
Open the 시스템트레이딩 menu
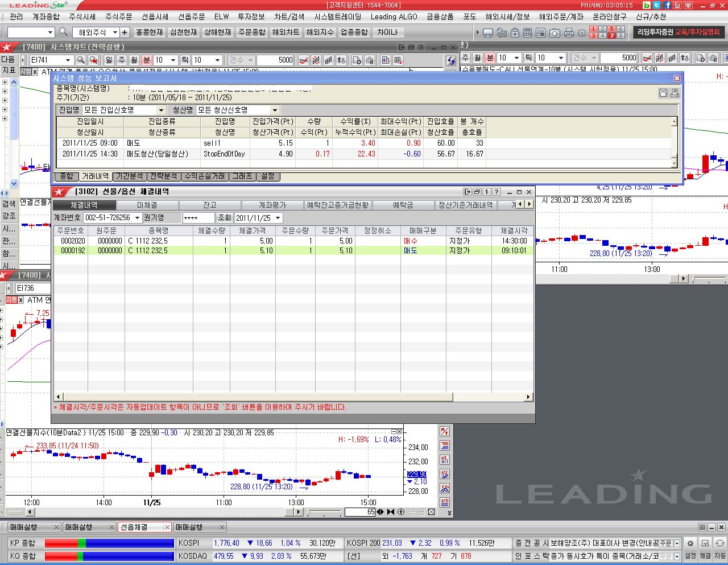pyautogui.click(x=337, y=17)
